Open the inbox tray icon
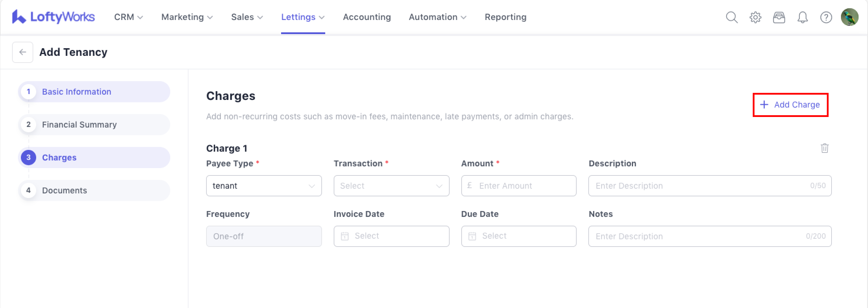Screen dimensions: 868x308 coord(779,17)
